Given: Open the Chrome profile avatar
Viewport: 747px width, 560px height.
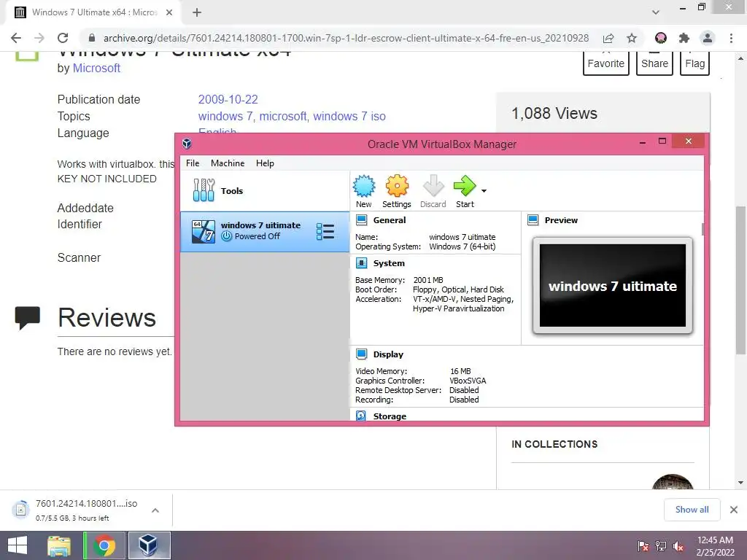Looking at the screenshot, I should pos(708,38).
